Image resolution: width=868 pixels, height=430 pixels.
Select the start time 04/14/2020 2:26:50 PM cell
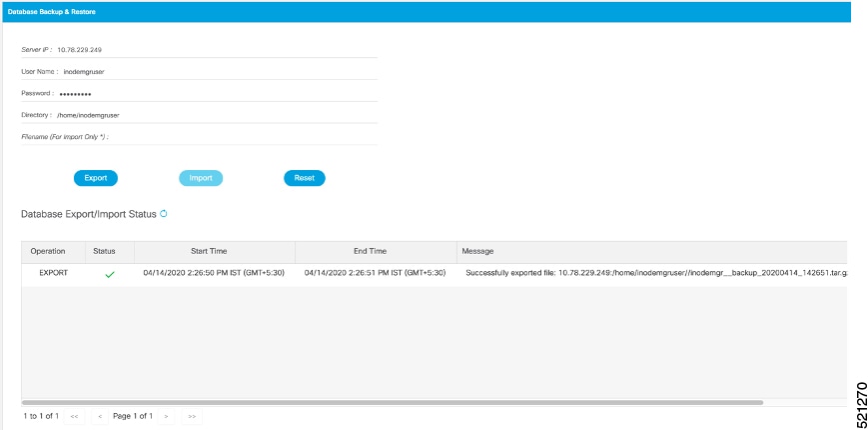pos(214,273)
